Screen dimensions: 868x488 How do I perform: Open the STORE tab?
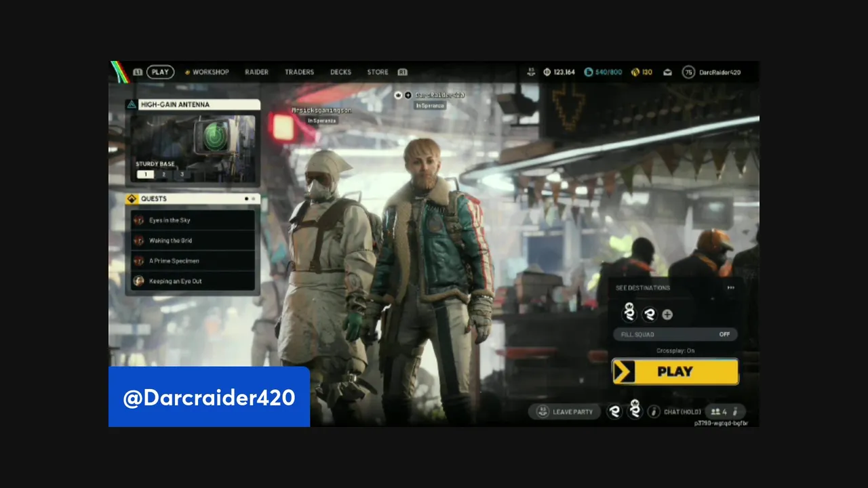378,72
